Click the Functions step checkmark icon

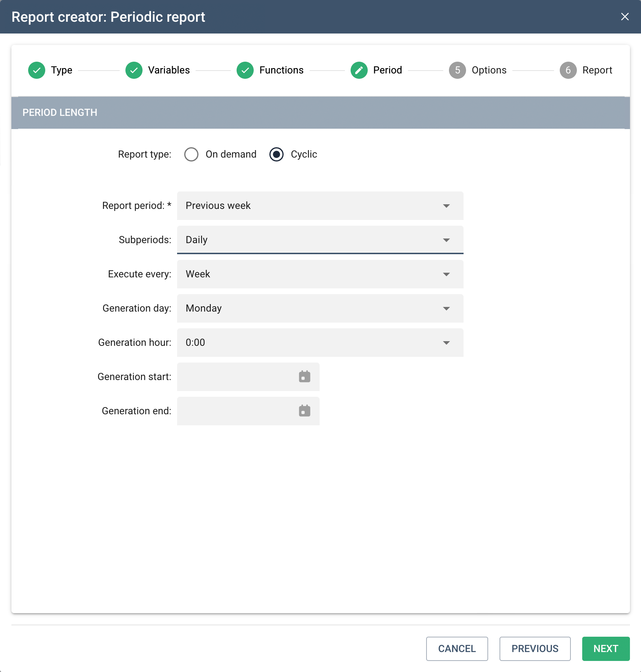pos(245,70)
